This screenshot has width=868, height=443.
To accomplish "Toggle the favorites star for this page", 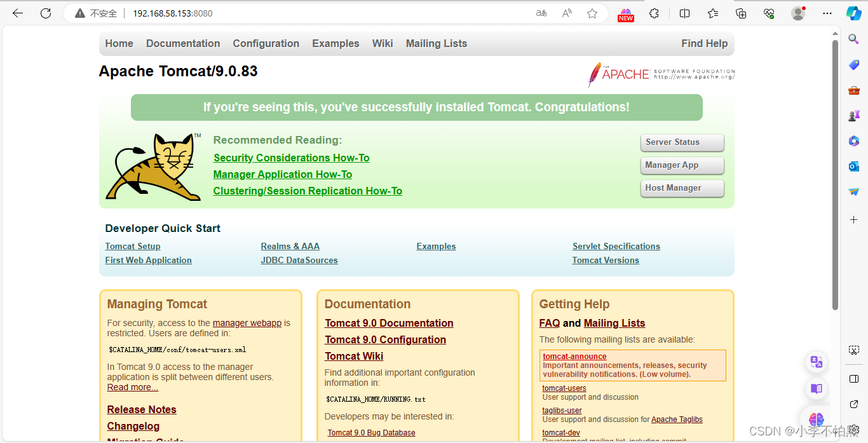I will point(592,13).
